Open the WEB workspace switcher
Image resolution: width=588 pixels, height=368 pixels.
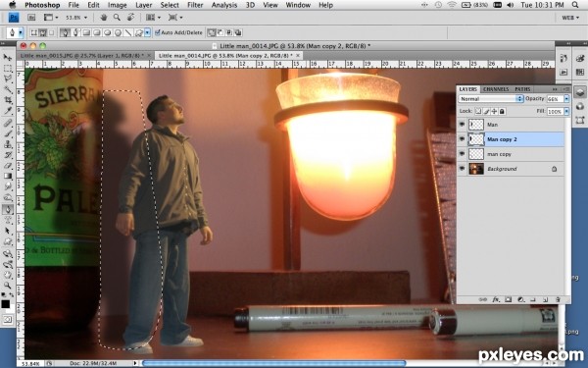[570, 18]
